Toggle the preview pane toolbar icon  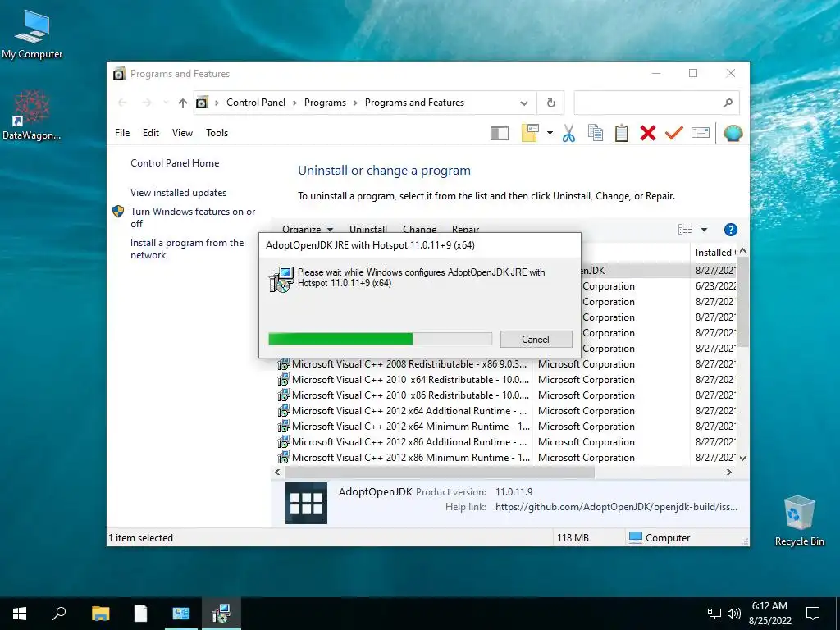coord(500,133)
